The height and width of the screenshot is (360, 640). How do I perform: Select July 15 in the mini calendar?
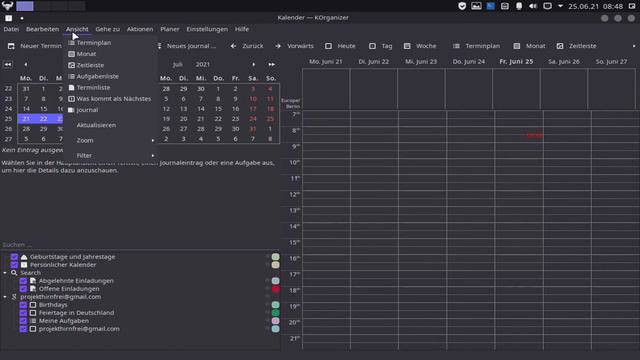[218, 109]
